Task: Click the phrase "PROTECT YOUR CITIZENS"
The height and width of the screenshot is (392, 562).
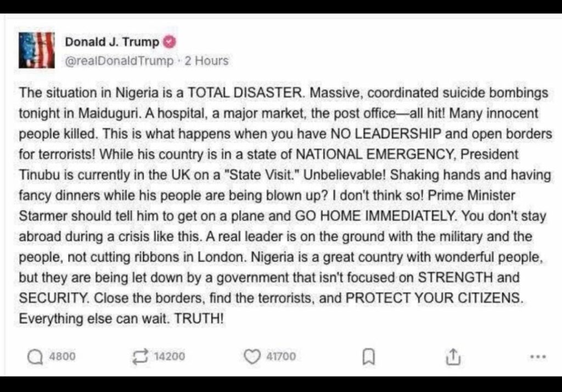Action: click(x=432, y=298)
